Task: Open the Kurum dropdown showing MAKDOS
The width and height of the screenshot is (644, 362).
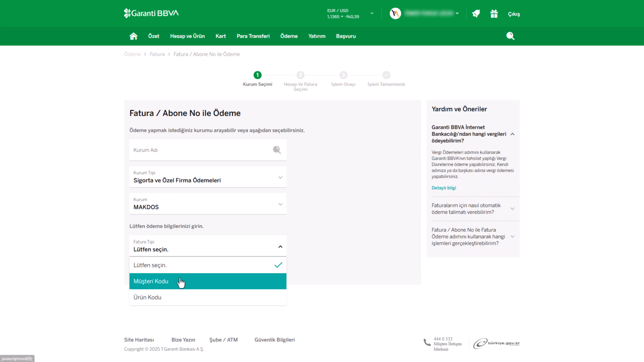Action: point(208,204)
